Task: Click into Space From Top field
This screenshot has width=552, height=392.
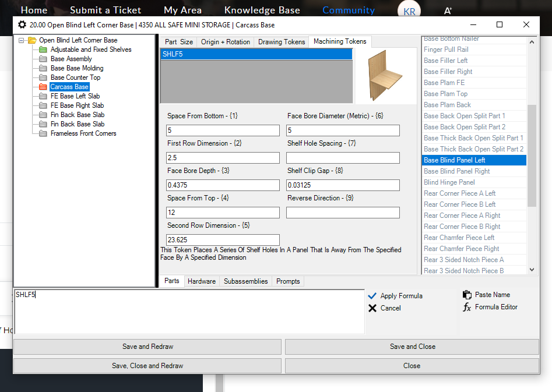Action: [223, 213]
